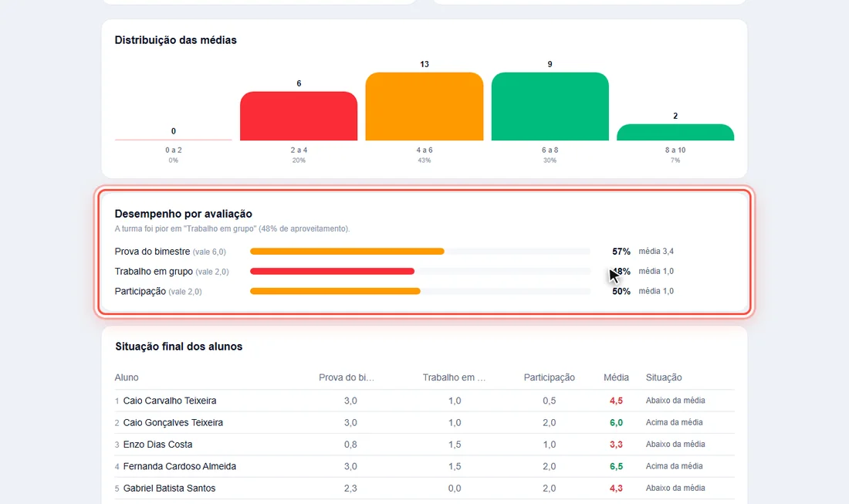Click Gabriel Batista Santos's 0,0 group work score
Screen dimensions: 849x504
(455, 489)
